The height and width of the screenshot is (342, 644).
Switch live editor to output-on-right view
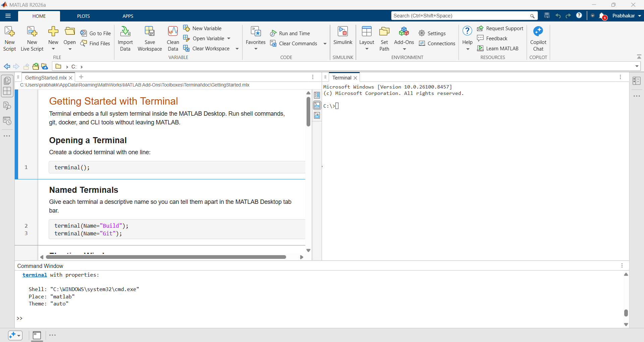click(x=317, y=95)
